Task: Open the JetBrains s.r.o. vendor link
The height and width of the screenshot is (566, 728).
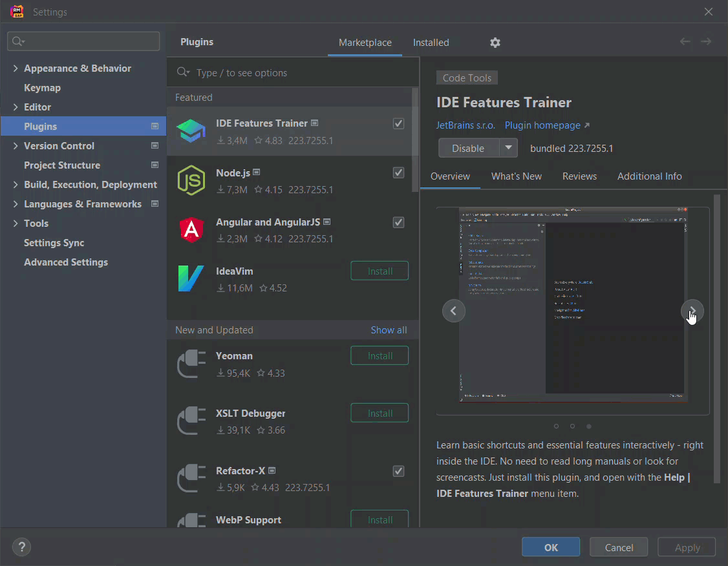Action: pos(466,125)
